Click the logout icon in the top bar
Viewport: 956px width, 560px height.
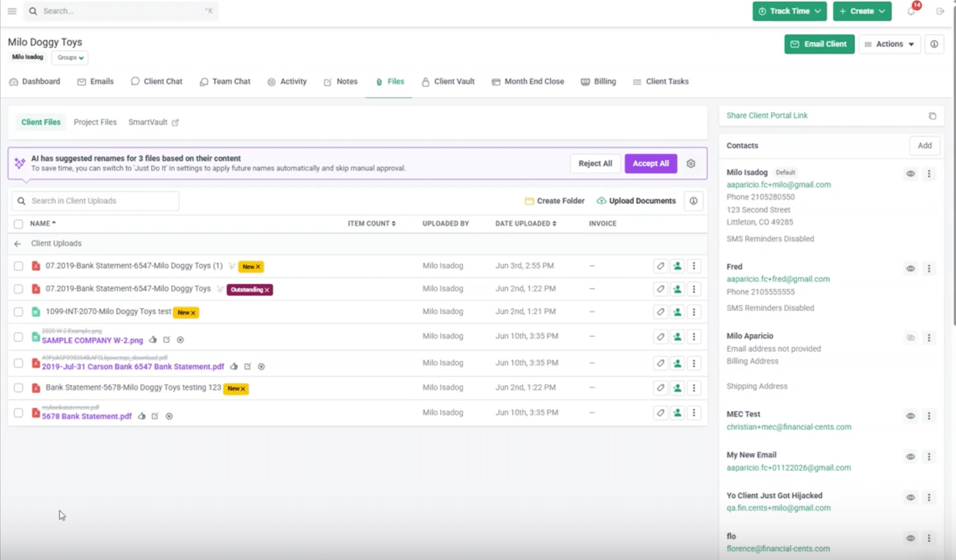click(x=940, y=11)
